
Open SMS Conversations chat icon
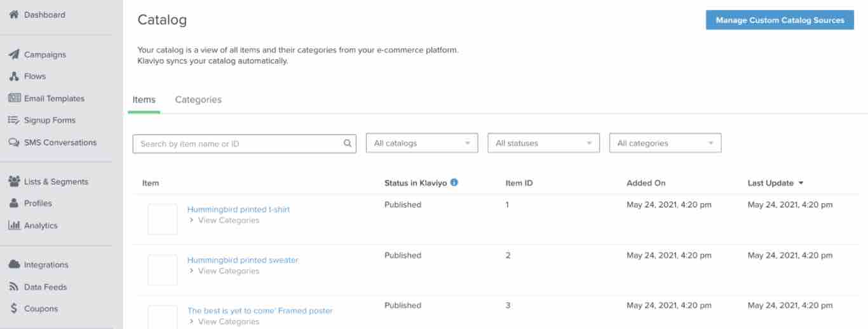point(13,142)
